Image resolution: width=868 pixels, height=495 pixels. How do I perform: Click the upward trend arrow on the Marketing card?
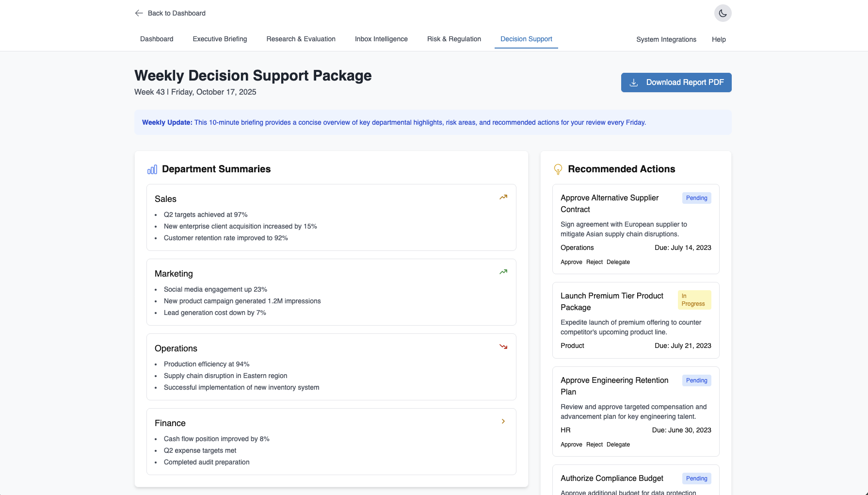pos(503,272)
